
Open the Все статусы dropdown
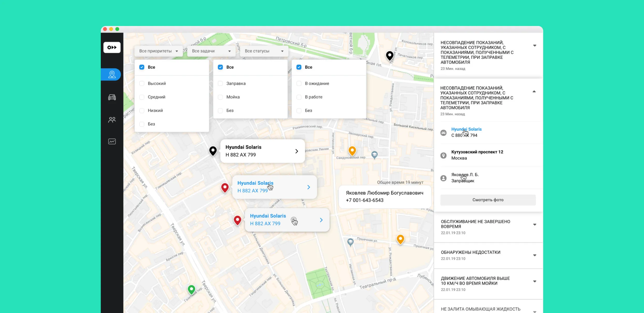264,51
